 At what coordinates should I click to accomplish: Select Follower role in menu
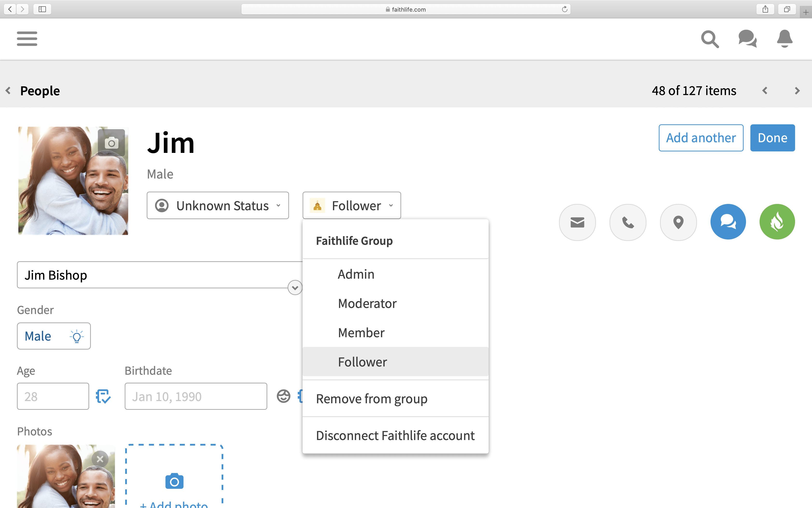coord(395,362)
